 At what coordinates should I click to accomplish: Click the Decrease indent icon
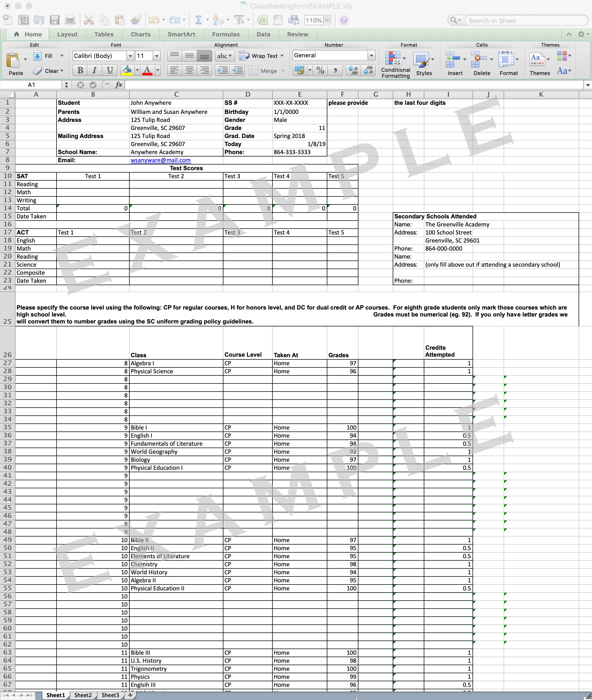(x=223, y=70)
